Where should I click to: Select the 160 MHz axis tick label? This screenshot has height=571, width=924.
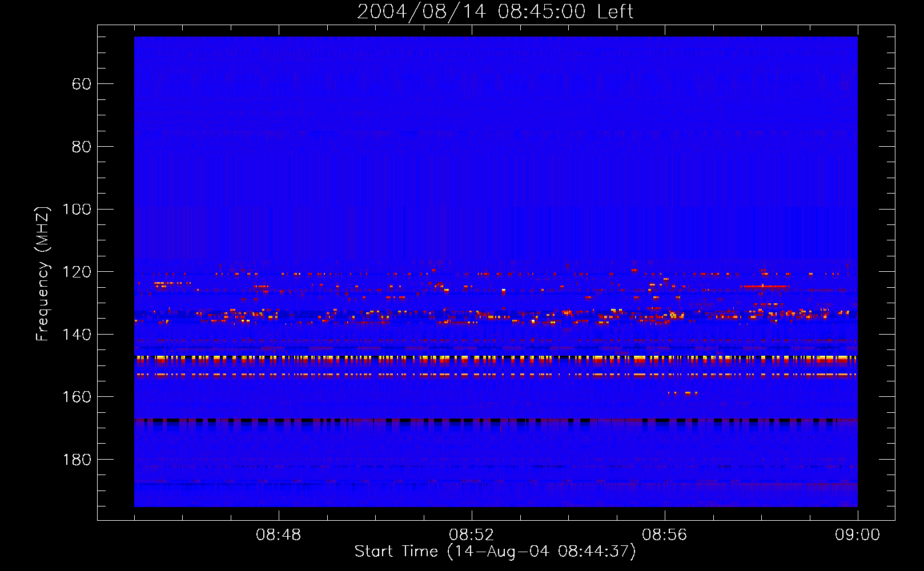point(77,397)
